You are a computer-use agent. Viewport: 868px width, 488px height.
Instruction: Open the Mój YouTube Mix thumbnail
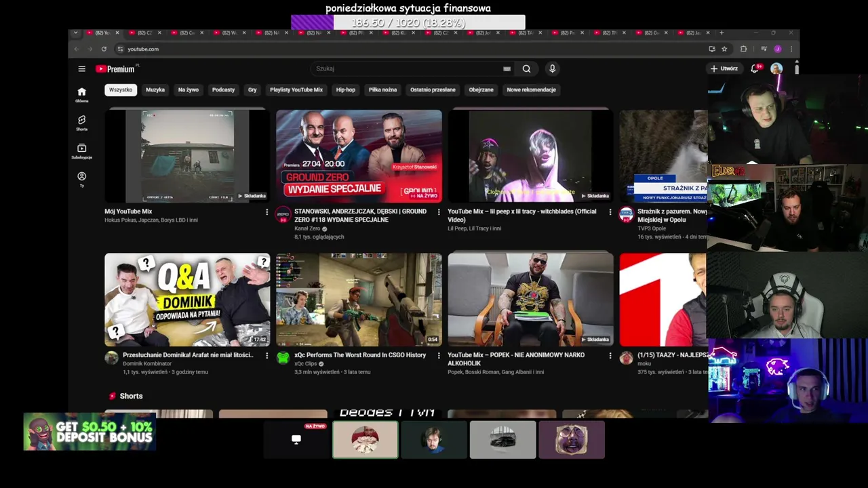click(187, 156)
